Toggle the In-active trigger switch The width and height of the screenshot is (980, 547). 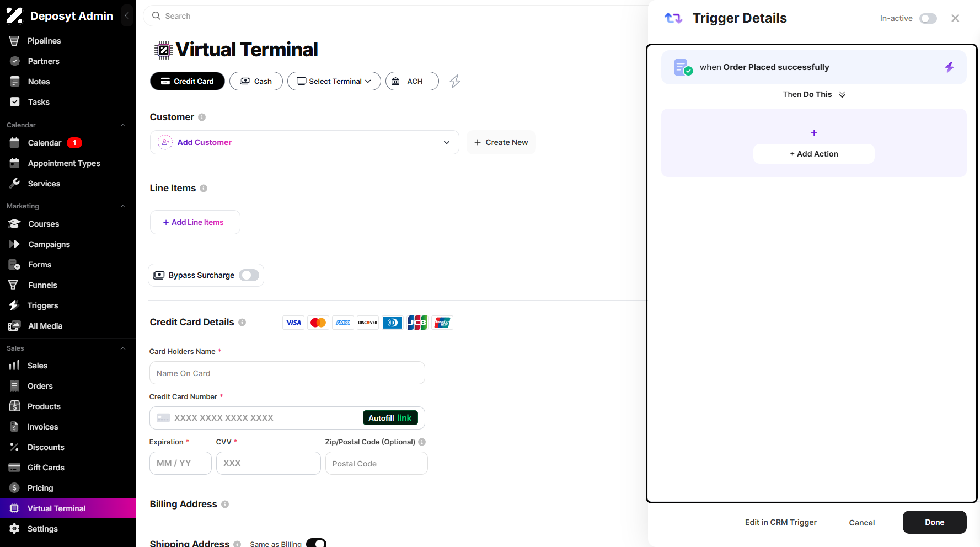tap(928, 18)
